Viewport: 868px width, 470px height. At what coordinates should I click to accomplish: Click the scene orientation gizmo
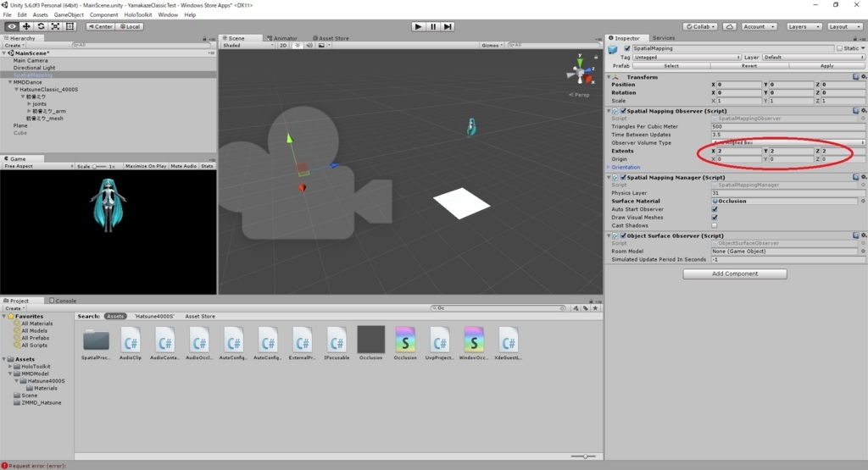[x=580, y=71]
